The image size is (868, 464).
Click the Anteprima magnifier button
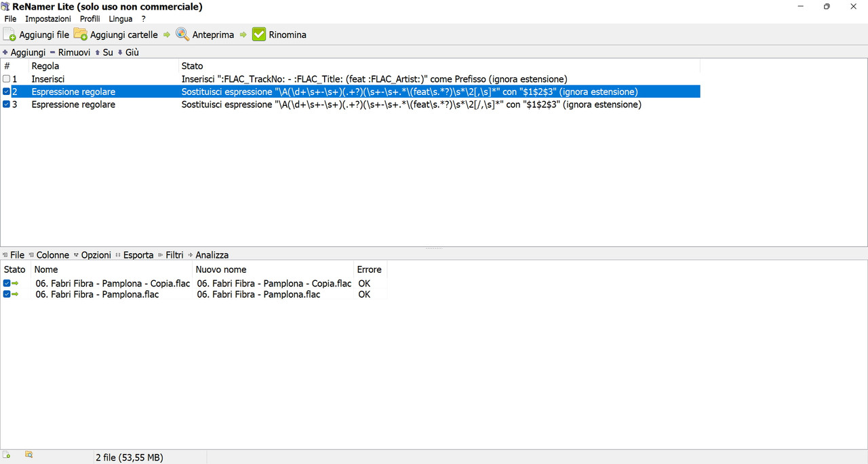[205, 34]
